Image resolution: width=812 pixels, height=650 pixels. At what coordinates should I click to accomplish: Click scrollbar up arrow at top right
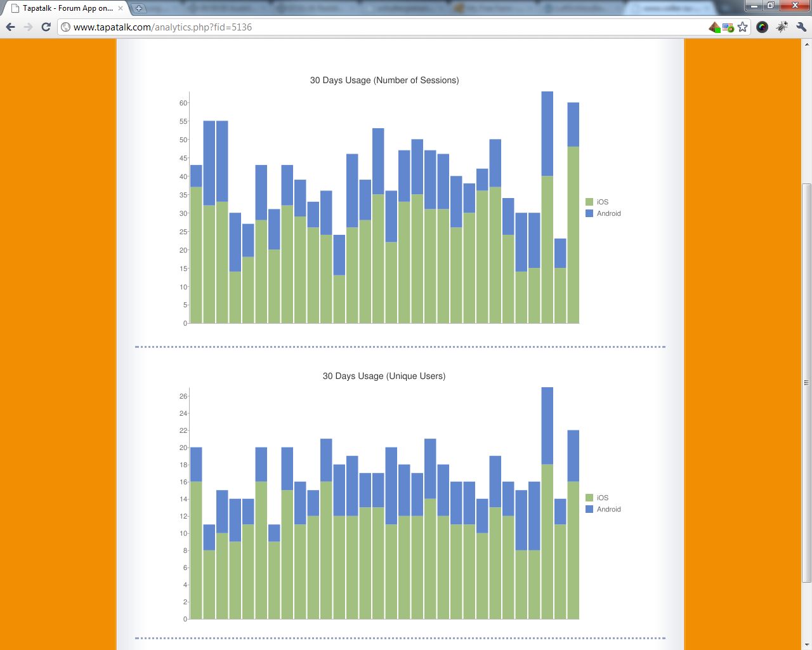806,44
